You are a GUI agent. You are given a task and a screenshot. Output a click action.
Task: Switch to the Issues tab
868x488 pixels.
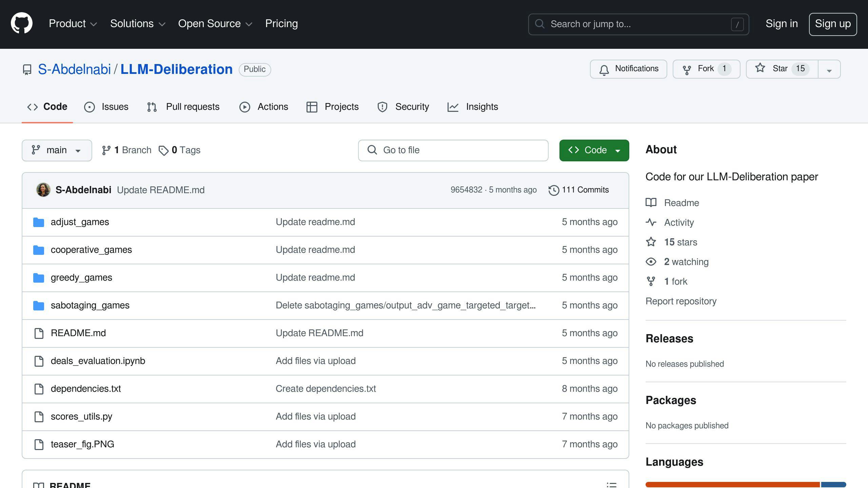click(106, 107)
